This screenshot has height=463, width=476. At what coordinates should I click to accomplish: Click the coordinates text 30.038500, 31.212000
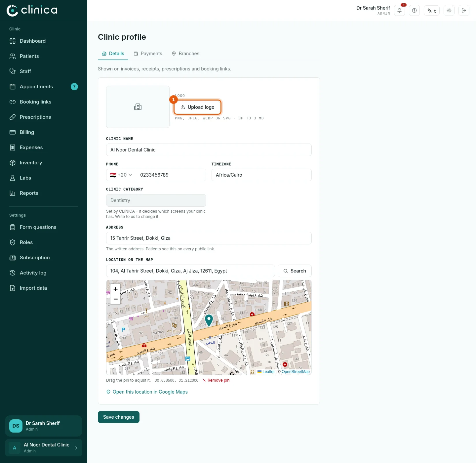[177, 381]
